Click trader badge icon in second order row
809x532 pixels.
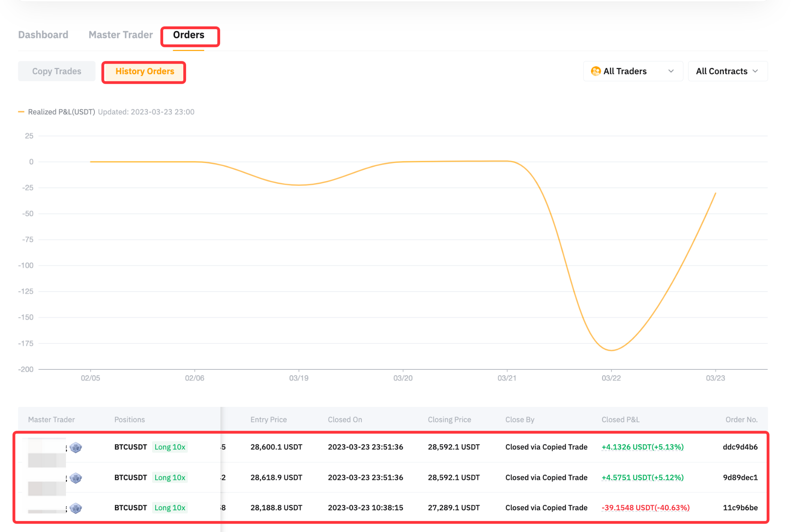point(75,478)
